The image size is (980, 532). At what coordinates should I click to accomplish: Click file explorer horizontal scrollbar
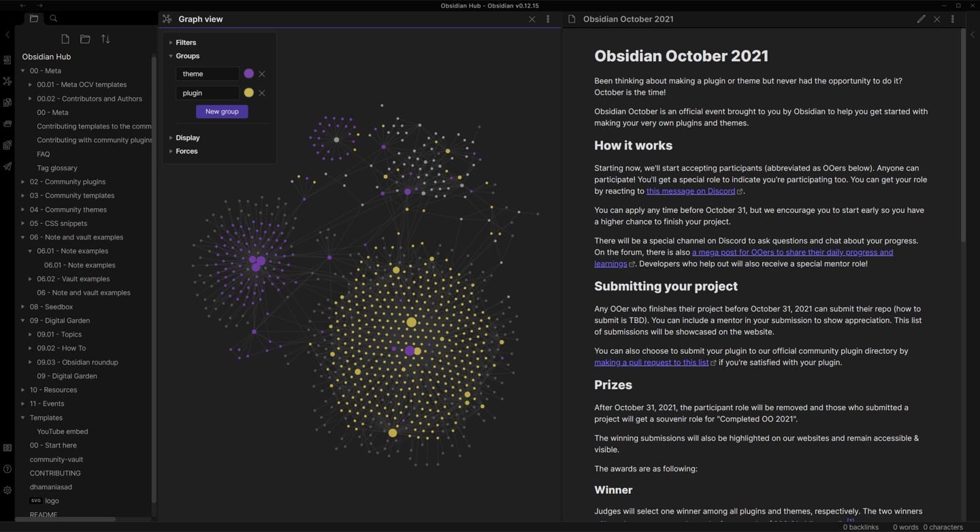pos(65,519)
